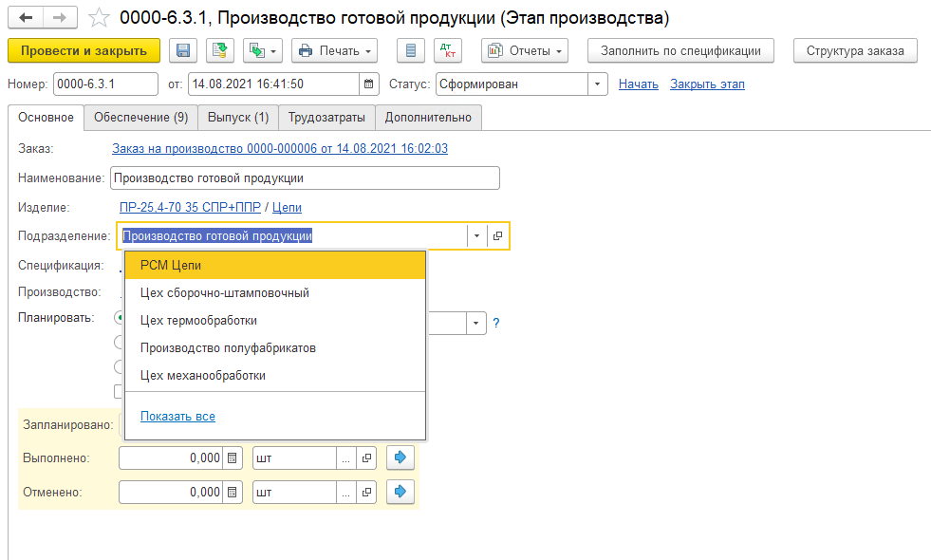Click the шт unit field in Отменено row
Image resolution: width=931 pixels, height=560 pixels.
[x=294, y=492]
